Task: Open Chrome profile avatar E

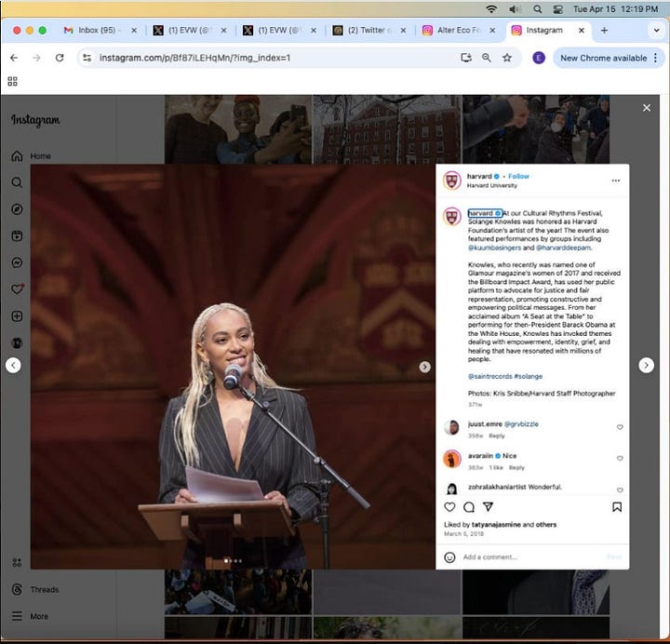Action: (539, 58)
